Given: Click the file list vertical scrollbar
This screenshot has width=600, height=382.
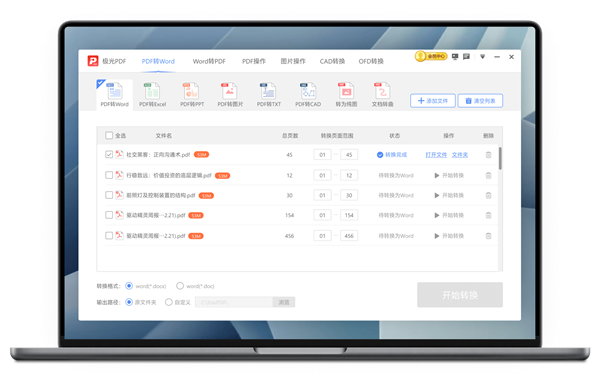Looking at the screenshot, I should tap(500, 158).
